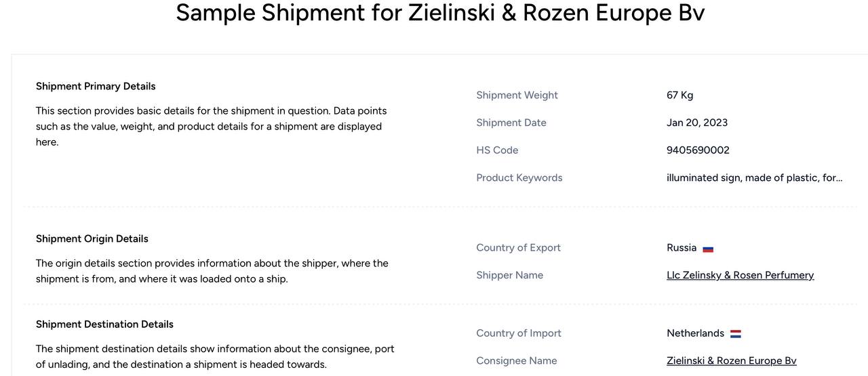Select the Shipment Origin Details heading

click(x=92, y=238)
